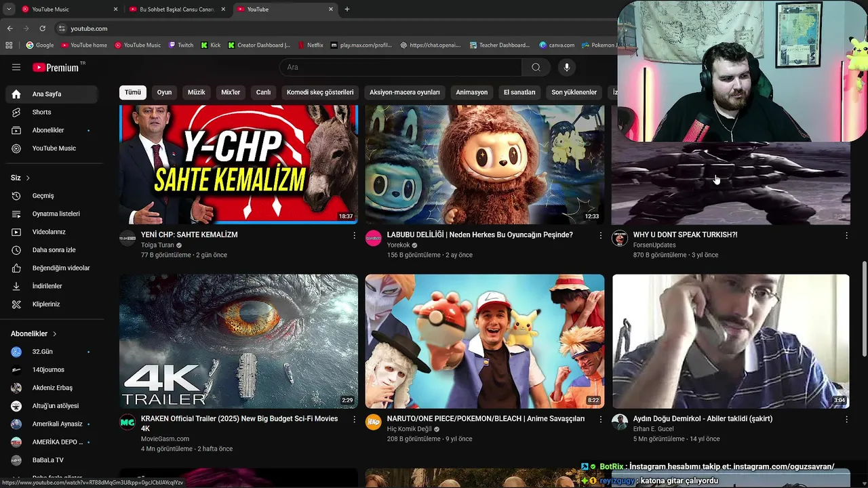Click the YouTube search input field
This screenshot has width=868, height=488.
[x=400, y=67]
